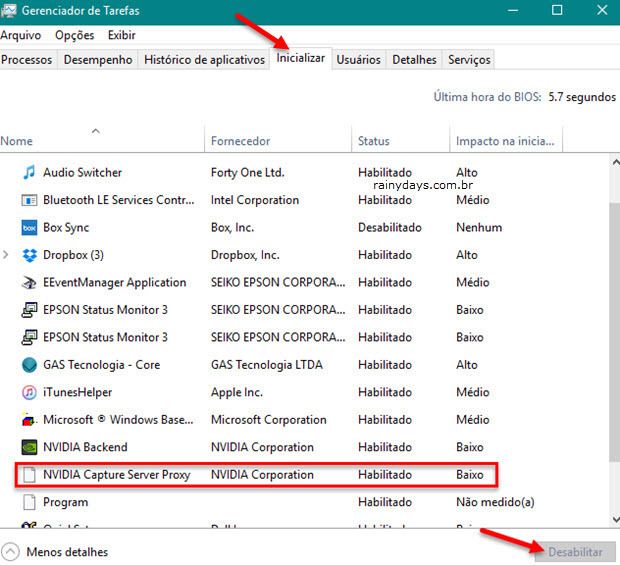This screenshot has height=565, width=620.
Task: Click the Bluetooth LE Services icon
Action: click(x=29, y=200)
